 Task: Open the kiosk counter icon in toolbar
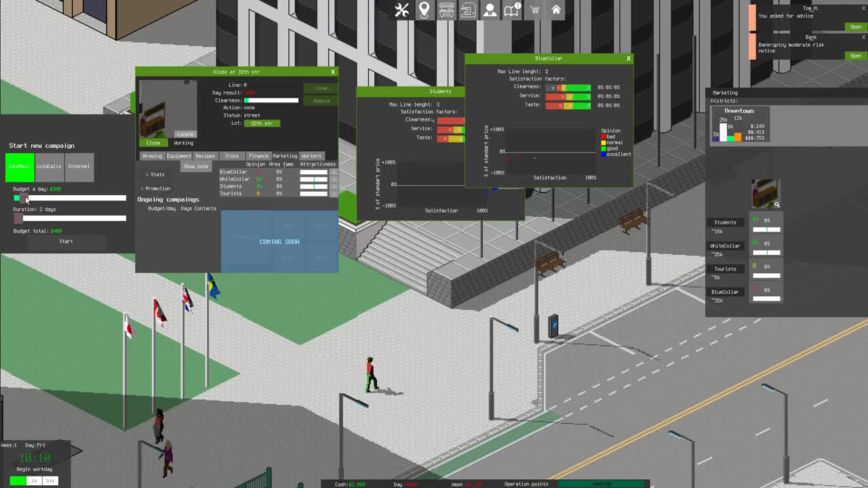446,9
